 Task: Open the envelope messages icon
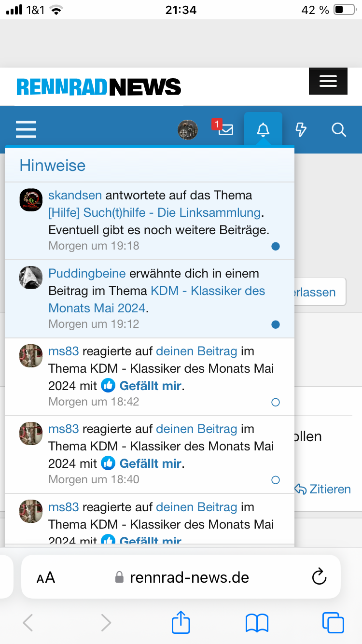click(x=225, y=129)
